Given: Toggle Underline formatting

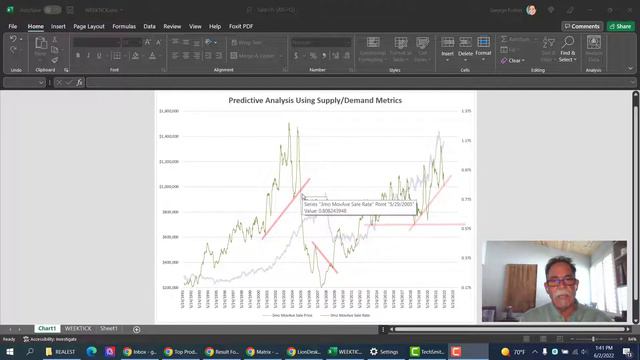Looking at the screenshot, I should click(99, 56).
